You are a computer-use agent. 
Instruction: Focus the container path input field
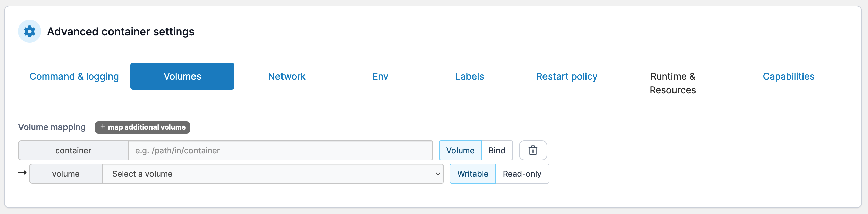coord(280,150)
